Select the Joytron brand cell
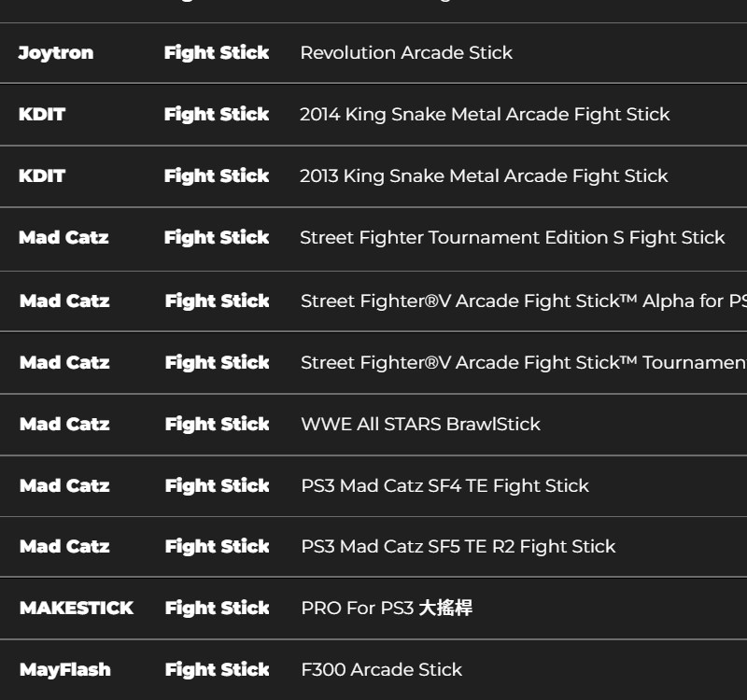The height and width of the screenshot is (700, 747). [x=56, y=53]
